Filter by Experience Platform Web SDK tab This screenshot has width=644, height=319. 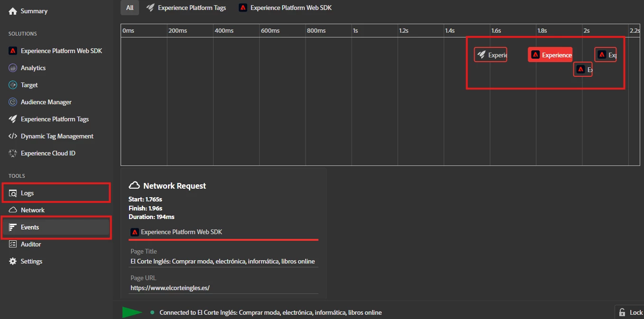[285, 8]
